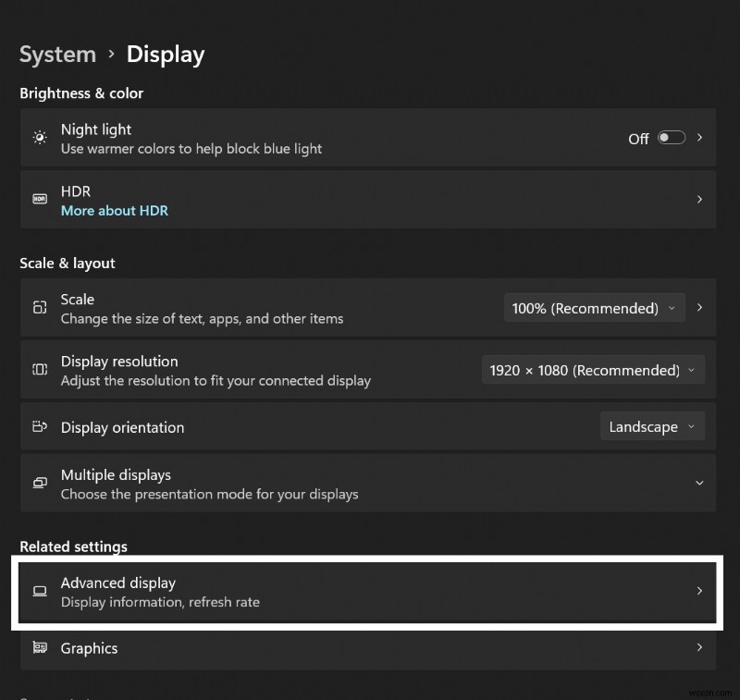The image size is (740, 700).
Task: Click the Advanced display monitor icon
Action: pos(39,591)
